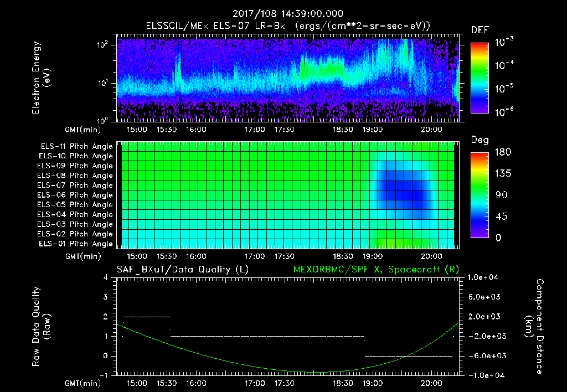
Task: Click the SAF_BXuT/Data Quality (L) title
Action: (x=183, y=270)
